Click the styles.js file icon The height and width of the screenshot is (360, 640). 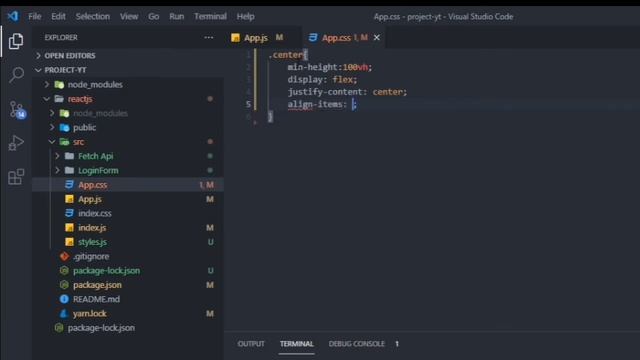(69, 242)
